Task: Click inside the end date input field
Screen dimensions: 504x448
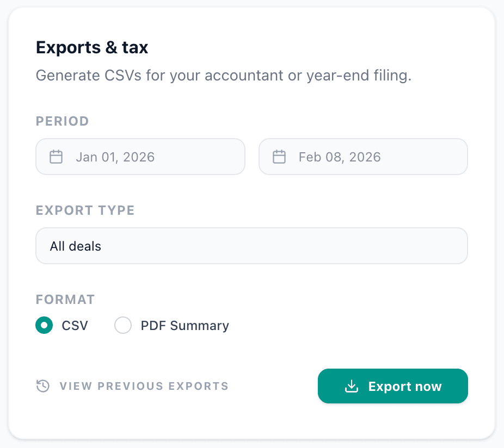Action: pyautogui.click(x=363, y=157)
